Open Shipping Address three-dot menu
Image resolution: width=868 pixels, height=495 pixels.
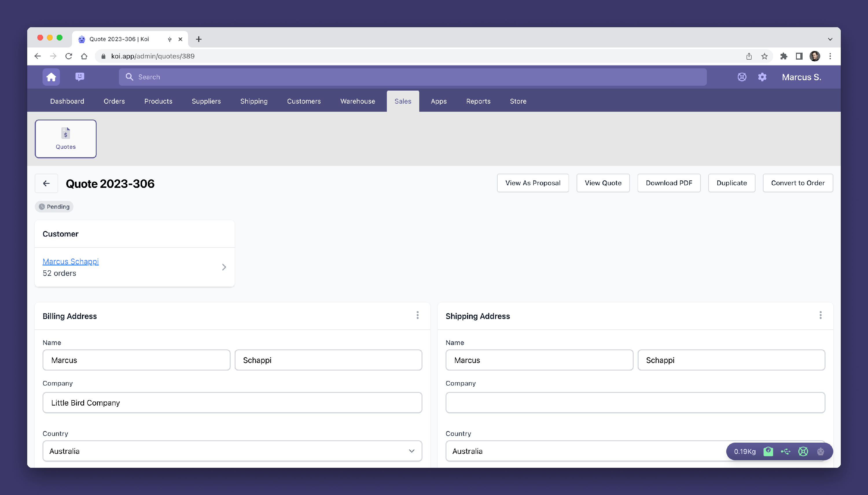click(821, 316)
